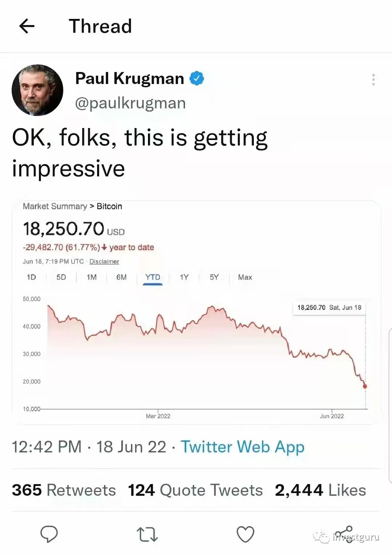392x555 pixels.
Task: Switch chart to 1Y range
Action: pos(184,277)
